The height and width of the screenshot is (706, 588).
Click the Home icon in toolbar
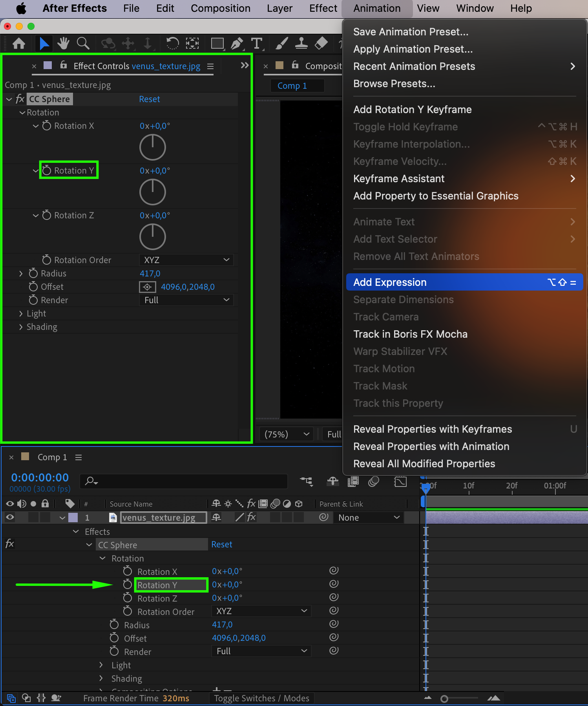[x=19, y=43]
